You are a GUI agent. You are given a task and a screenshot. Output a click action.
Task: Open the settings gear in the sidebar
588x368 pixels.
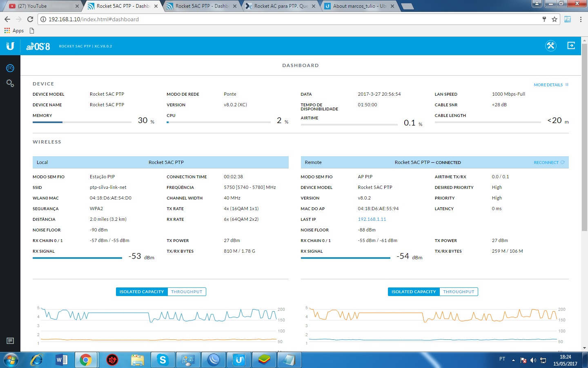point(10,83)
